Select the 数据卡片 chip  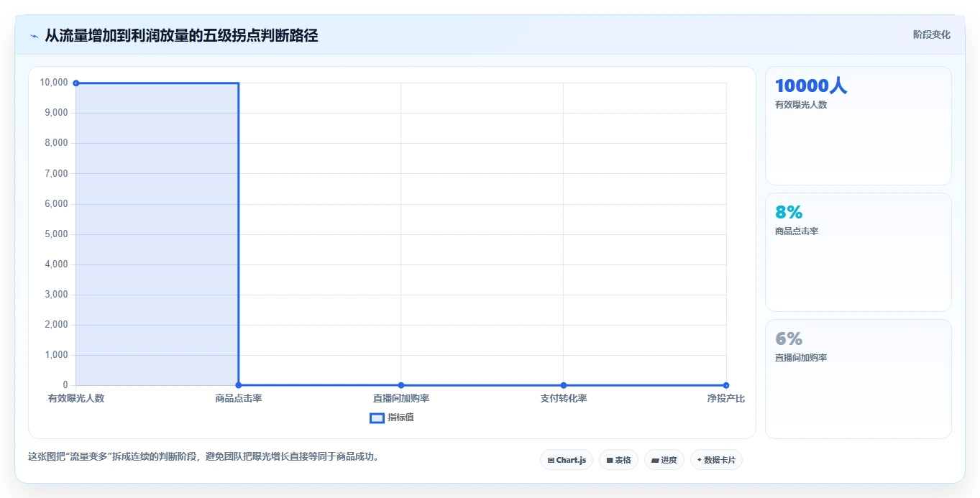click(x=716, y=460)
